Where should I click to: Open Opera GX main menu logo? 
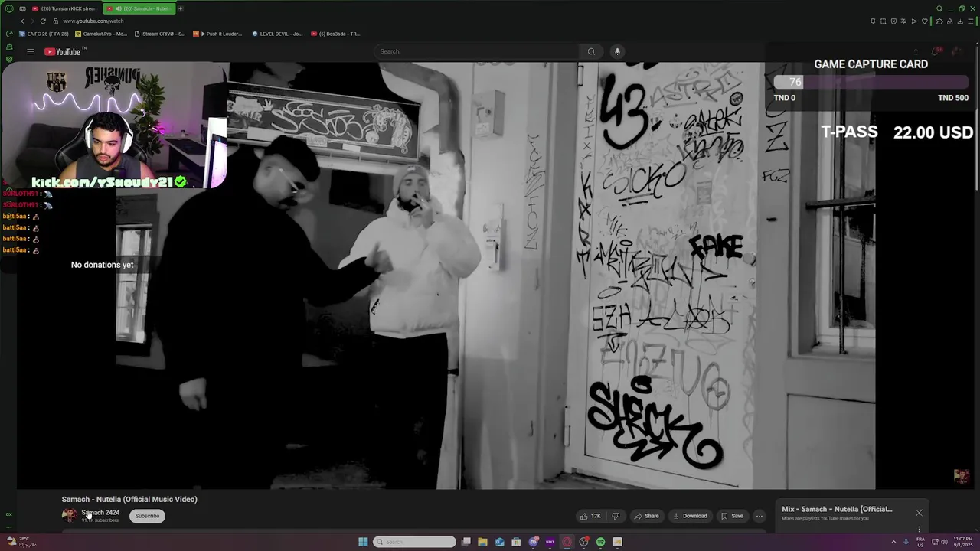coord(9,8)
